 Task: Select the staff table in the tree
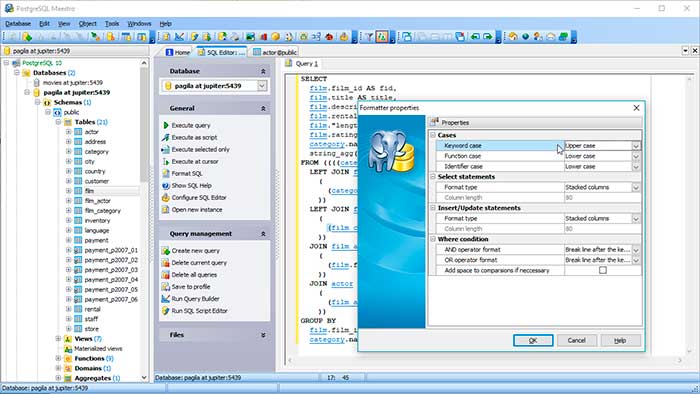point(91,319)
